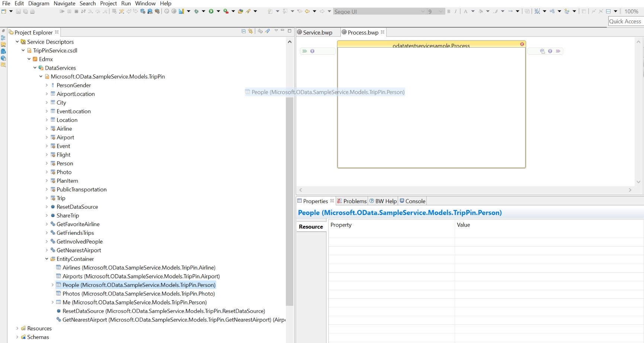Click Collapse All in Project Explorer
The image size is (644, 343).
pyautogui.click(x=243, y=31)
